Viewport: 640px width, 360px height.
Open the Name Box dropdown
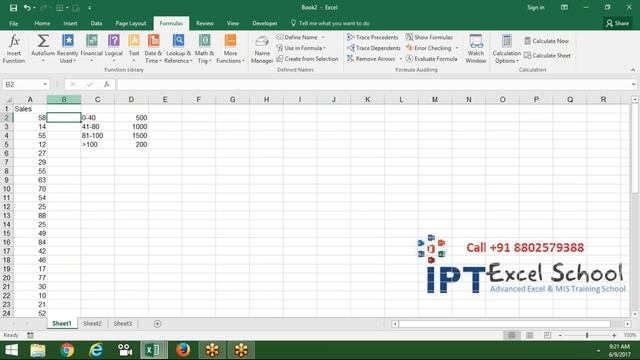point(45,84)
